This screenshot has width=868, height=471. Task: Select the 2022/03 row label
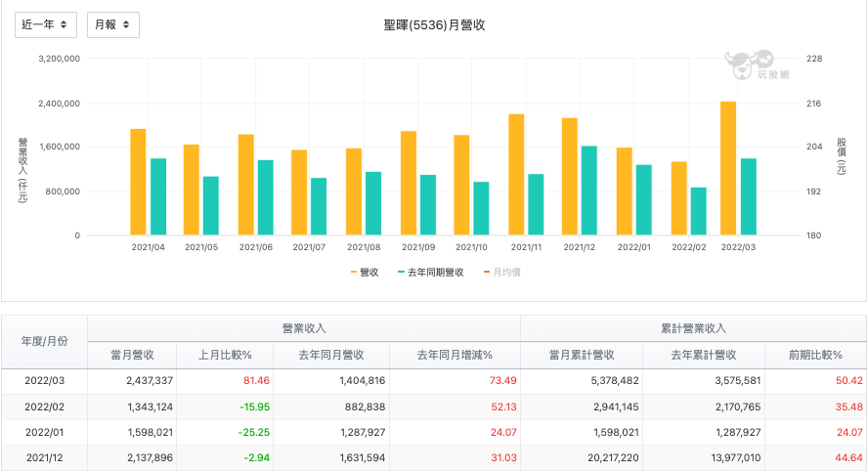click(x=44, y=381)
